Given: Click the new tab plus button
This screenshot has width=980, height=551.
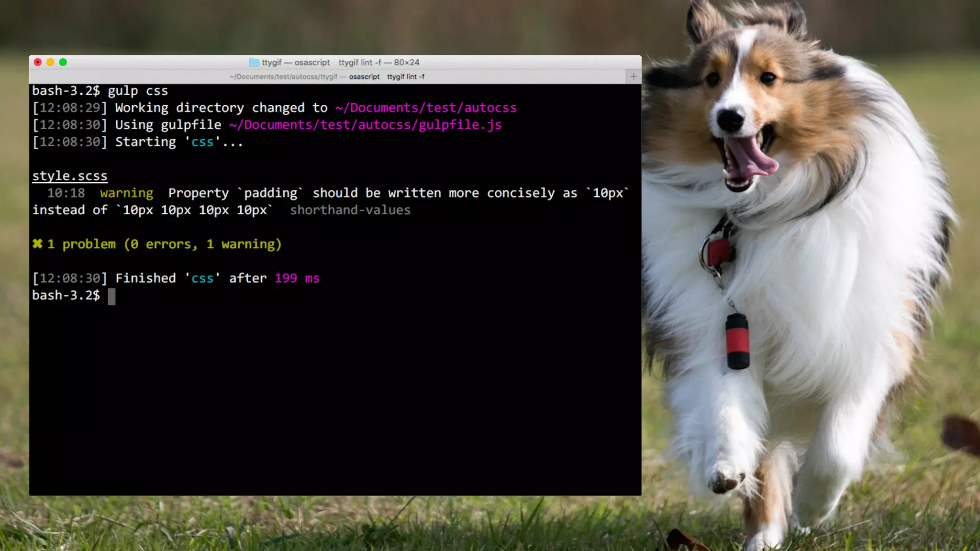Looking at the screenshot, I should [633, 77].
